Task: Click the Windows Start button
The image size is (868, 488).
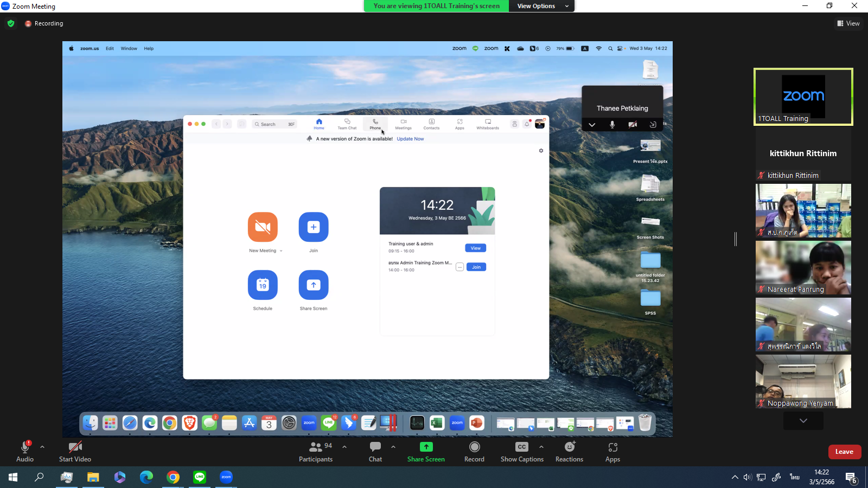Action: point(13,477)
